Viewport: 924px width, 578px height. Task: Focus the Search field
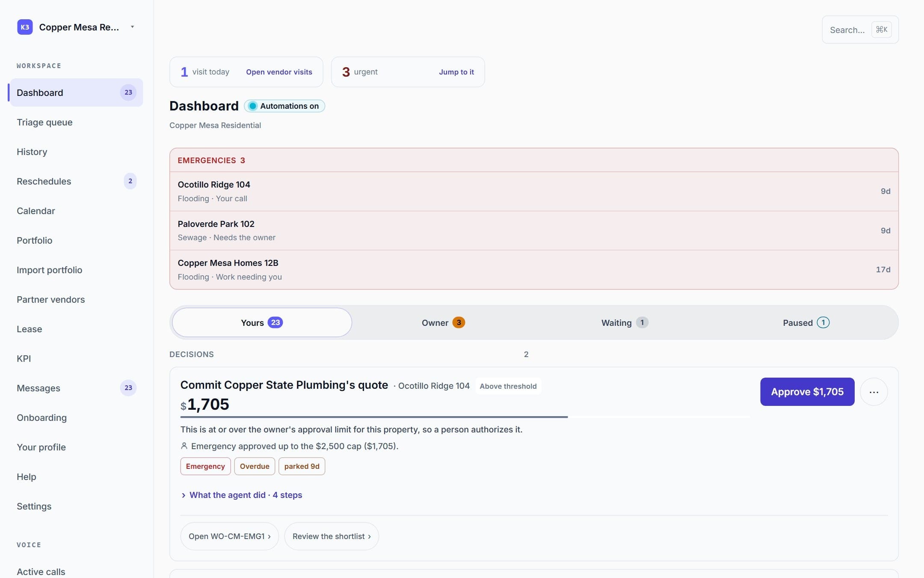860,30
